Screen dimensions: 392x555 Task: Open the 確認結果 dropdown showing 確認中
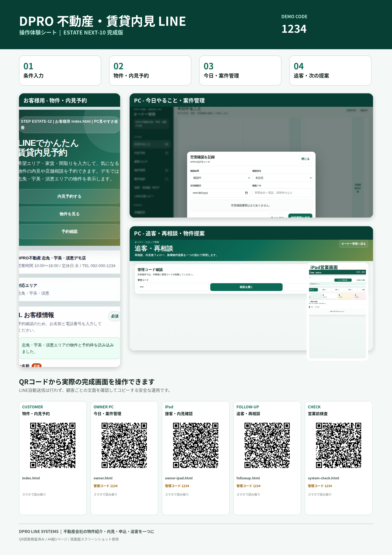coord(220,178)
